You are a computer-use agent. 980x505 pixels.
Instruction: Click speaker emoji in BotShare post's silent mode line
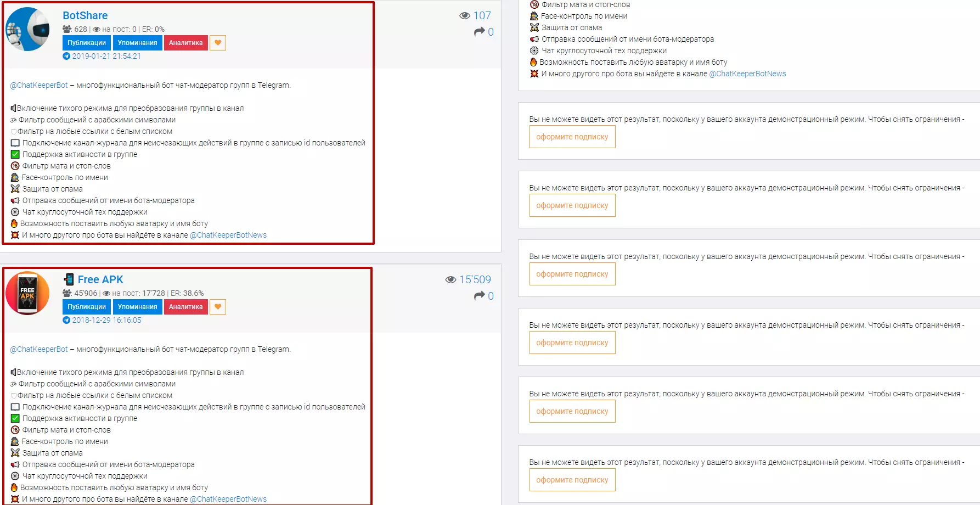coord(14,108)
